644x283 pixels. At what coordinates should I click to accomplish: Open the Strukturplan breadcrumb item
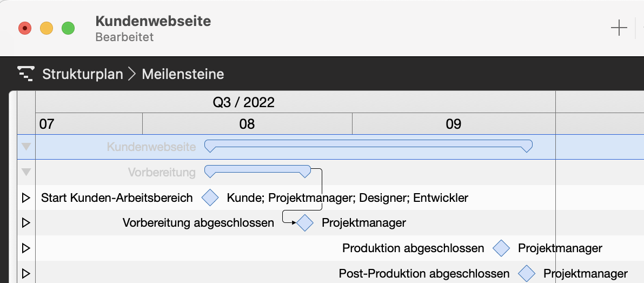83,74
